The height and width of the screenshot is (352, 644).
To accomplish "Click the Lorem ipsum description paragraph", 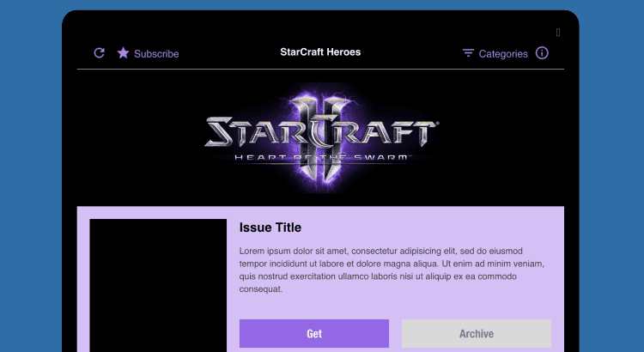I will click(x=392, y=270).
